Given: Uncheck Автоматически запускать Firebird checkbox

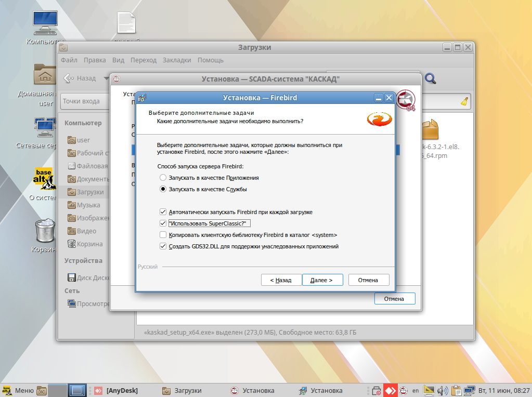Looking at the screenshot, I should pyautogui.click(x=163, y=212).
